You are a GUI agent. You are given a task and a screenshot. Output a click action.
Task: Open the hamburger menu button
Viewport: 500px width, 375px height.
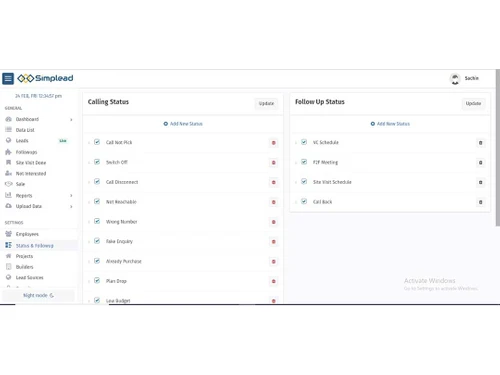pos(8,79)
